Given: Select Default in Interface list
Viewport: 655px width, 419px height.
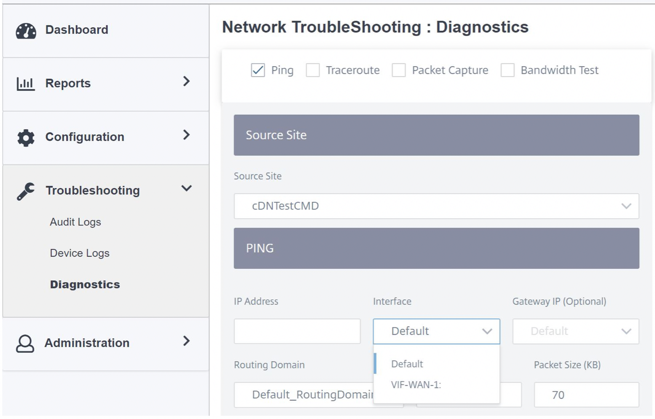Looking at the screenshot, I should pyautogui.click(x=437, y=364).
